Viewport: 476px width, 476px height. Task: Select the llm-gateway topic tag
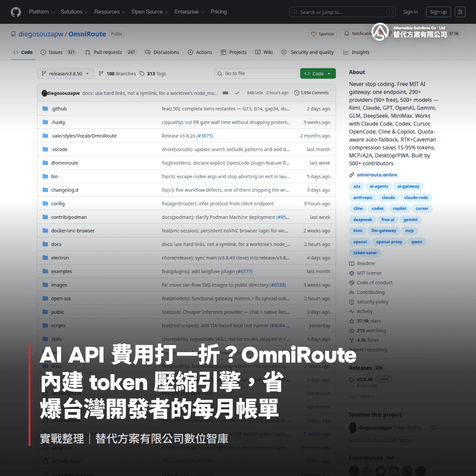click(384, 231)
